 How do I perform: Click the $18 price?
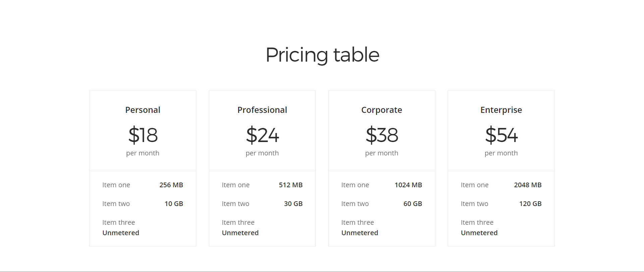click(x=143, y=135)
